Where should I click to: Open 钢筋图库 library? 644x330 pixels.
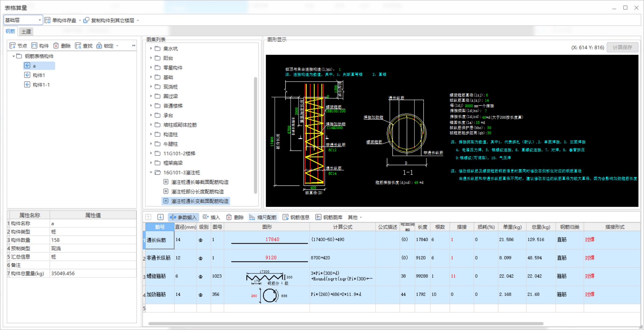[x=329, y=217]
